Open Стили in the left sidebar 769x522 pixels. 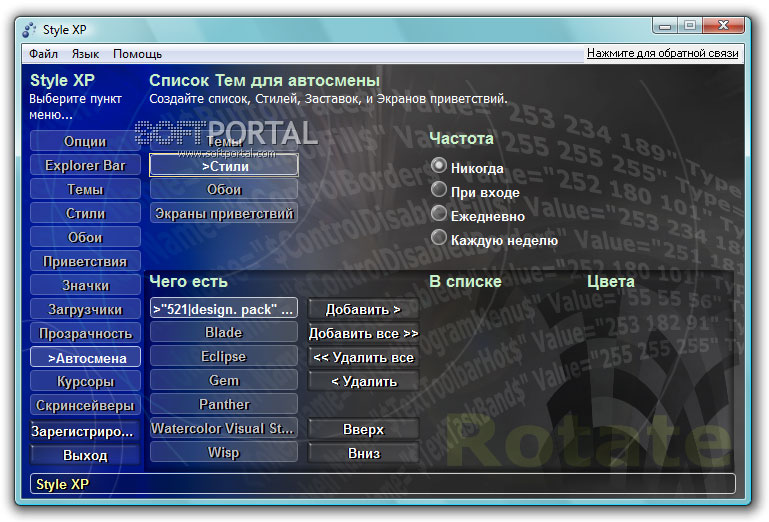coord(85,213)
